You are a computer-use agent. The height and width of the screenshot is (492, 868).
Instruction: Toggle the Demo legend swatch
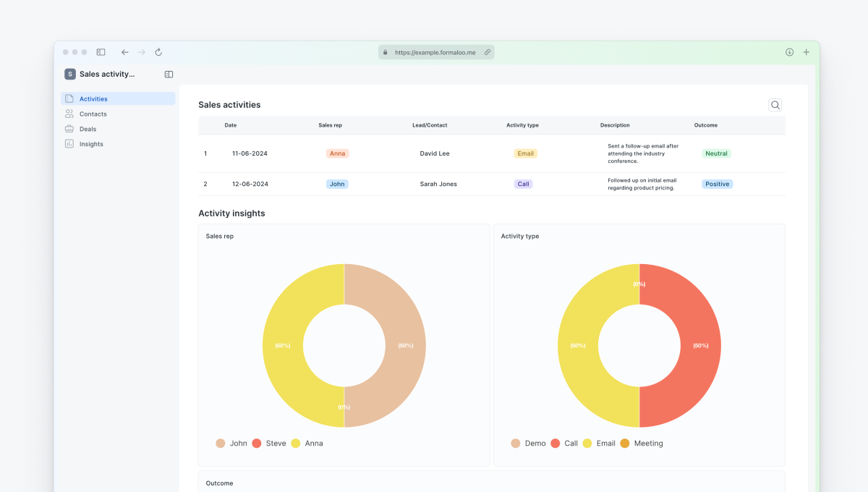pos(516,443)
